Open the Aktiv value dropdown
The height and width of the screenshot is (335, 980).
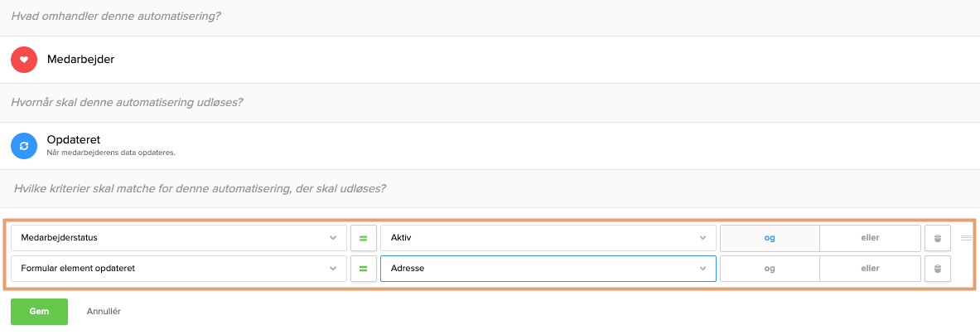pos(548,238)
